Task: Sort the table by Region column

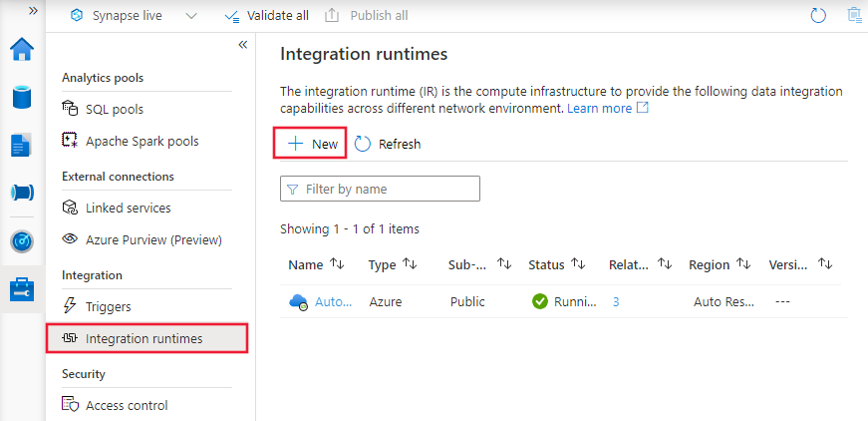Action: tap(743, 264)
